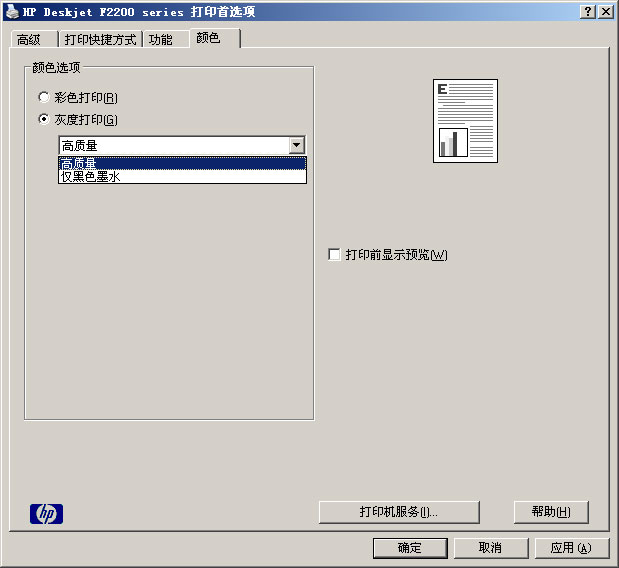Switch to the 高级 tab

click(33, 39)
